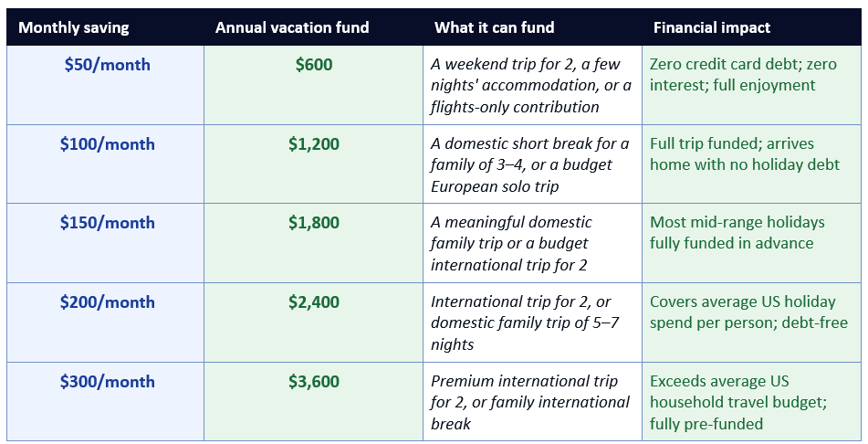This screenshot has height=444, width=868.
Task: Click the Monthly saving column header
Action: [105, 27]
